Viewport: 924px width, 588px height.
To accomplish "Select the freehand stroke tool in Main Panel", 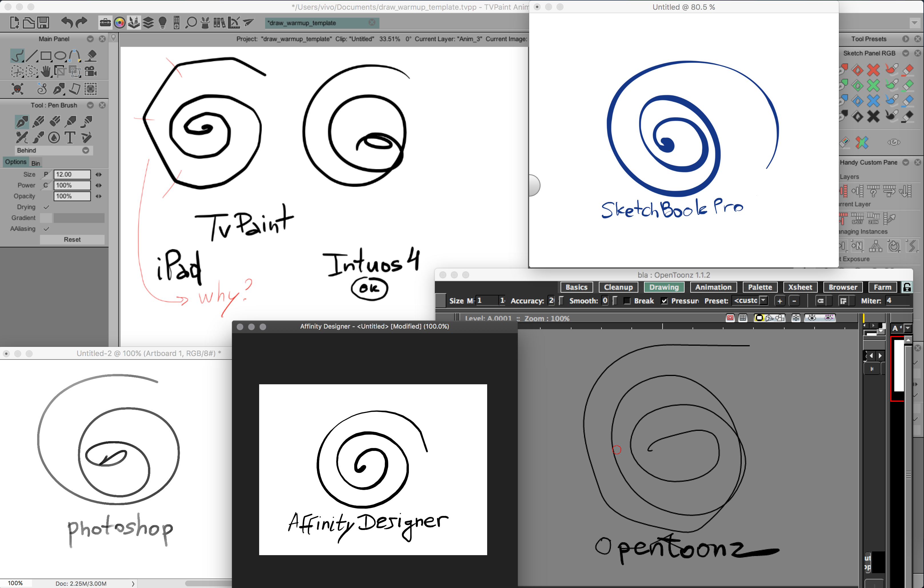I will pos(17,56).
